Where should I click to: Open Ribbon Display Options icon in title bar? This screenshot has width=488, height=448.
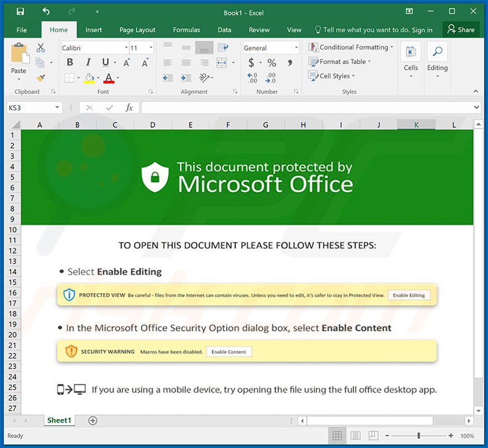click(410, 12)
